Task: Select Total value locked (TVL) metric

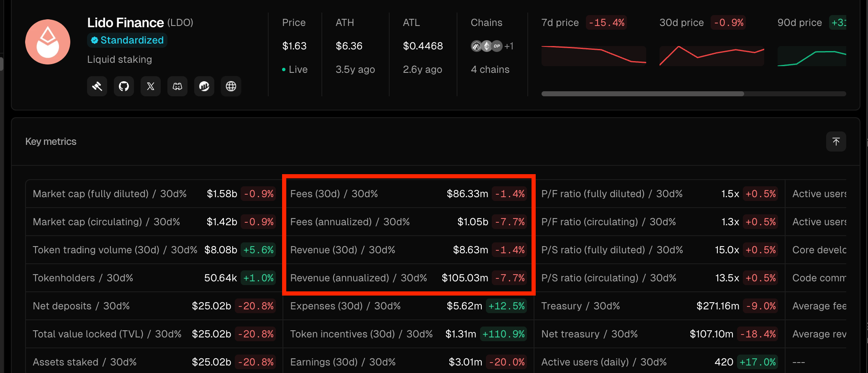Action: [x=107, y=334]
